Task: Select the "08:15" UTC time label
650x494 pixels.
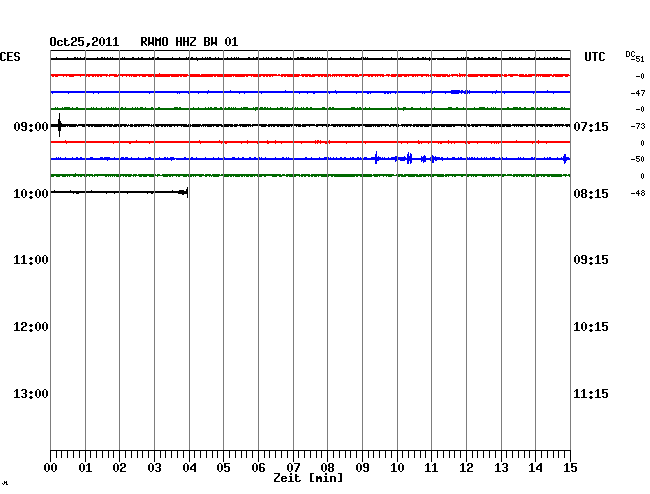Action: (591, 194)
